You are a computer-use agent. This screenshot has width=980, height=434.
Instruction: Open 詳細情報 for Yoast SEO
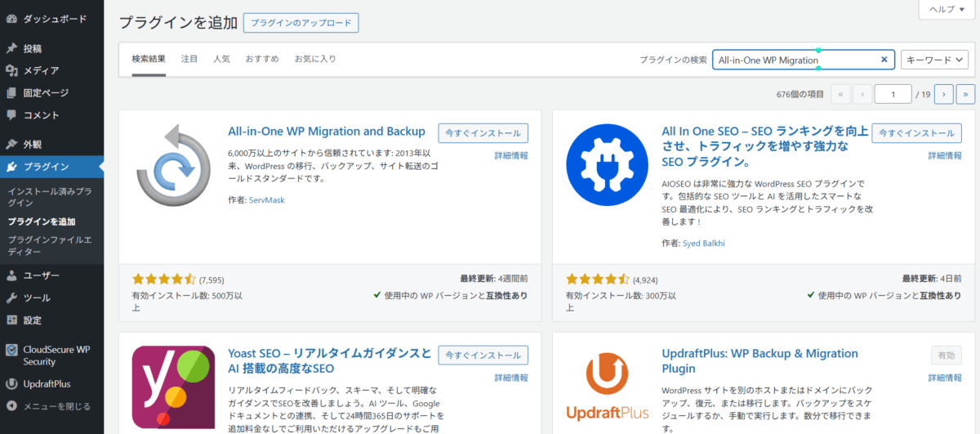(511, 378)
